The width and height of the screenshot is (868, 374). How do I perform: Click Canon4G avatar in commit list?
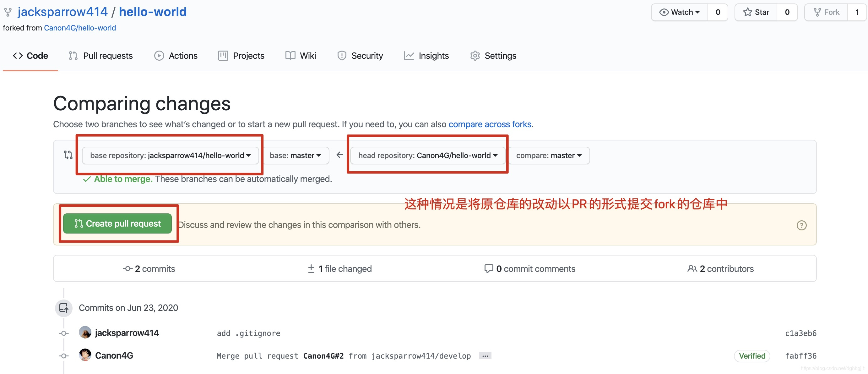pos(85,355)
